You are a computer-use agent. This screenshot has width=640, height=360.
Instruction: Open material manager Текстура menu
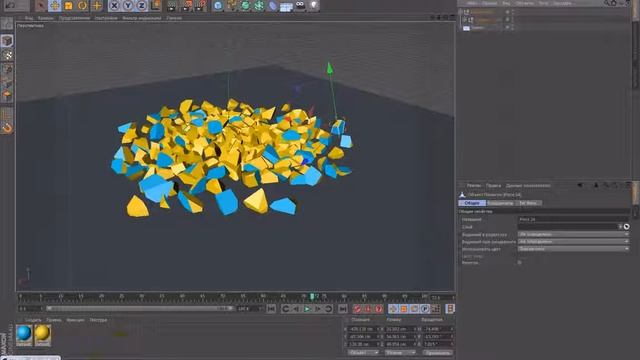(x=98, y=320)
